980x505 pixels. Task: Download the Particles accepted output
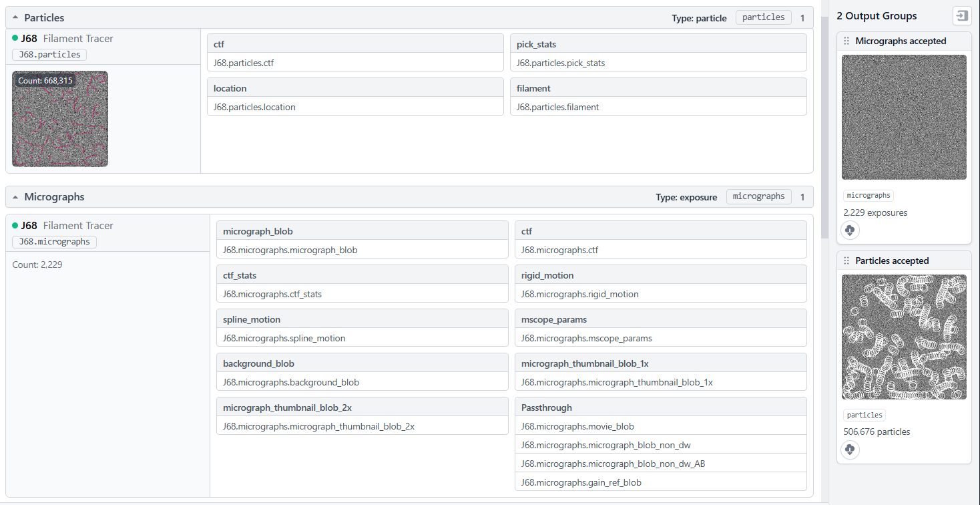[x=850, y=450]
